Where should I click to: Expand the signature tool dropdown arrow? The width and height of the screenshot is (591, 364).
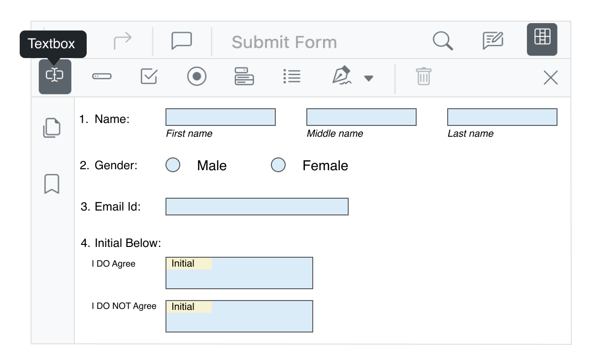click(369, 78)
